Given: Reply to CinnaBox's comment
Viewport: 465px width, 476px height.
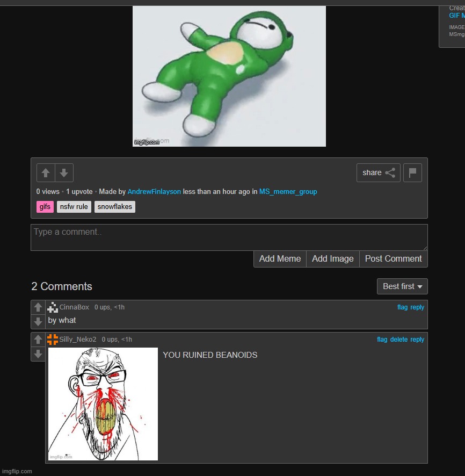Looking at the screenshot, I should coord(417,307).
